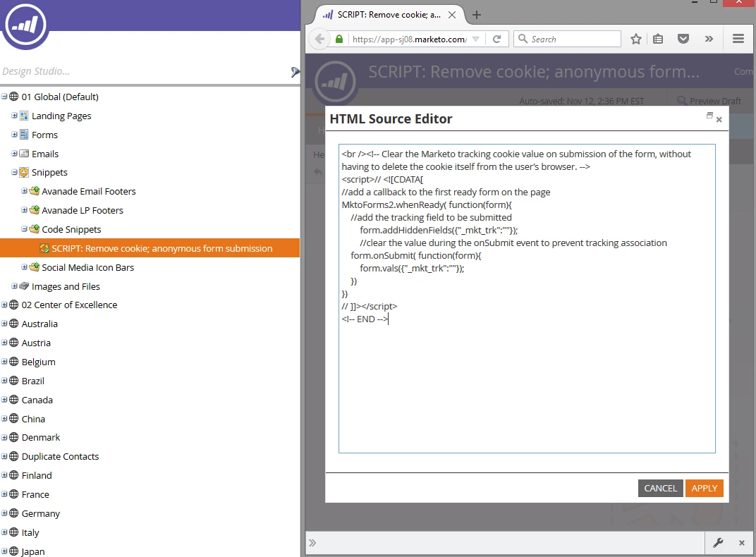Expand Avanade LP Footers folder
Image resolution: width=756 pixels, height=557 pixels.
click(x=24, y=210)
